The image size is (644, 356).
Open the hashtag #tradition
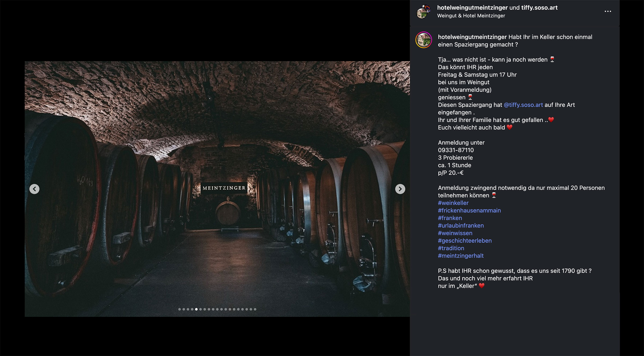(x=451, y=248)
